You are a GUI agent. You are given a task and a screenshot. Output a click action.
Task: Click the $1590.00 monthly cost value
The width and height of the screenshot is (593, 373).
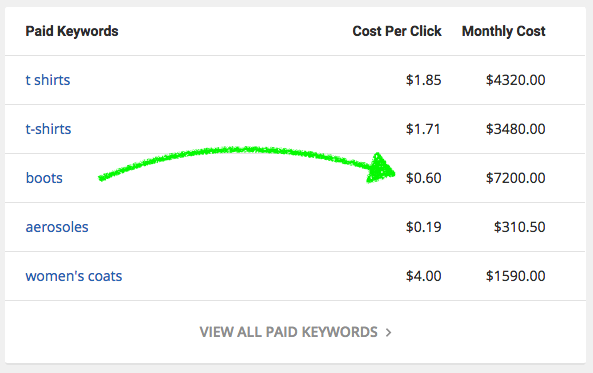point(515,276)
